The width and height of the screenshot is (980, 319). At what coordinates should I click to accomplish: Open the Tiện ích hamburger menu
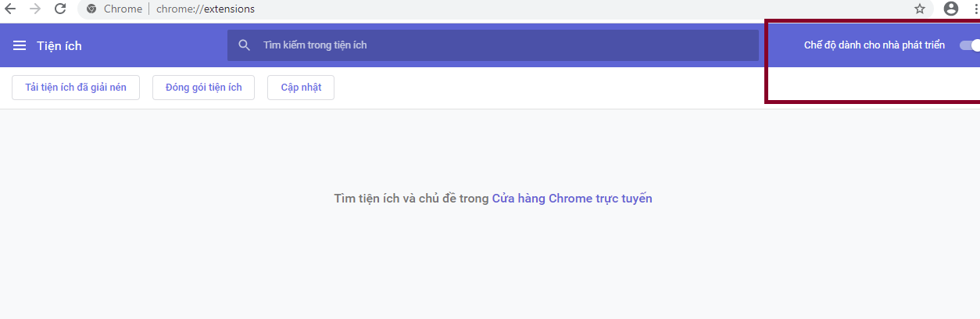[x=20, y=45]
